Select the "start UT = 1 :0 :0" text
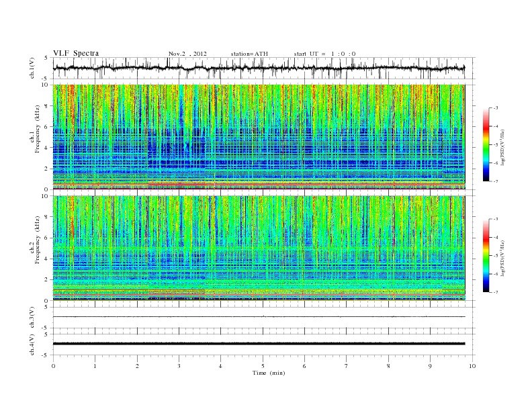The height and width of the screenshot is (411, 532). [324, 54]
